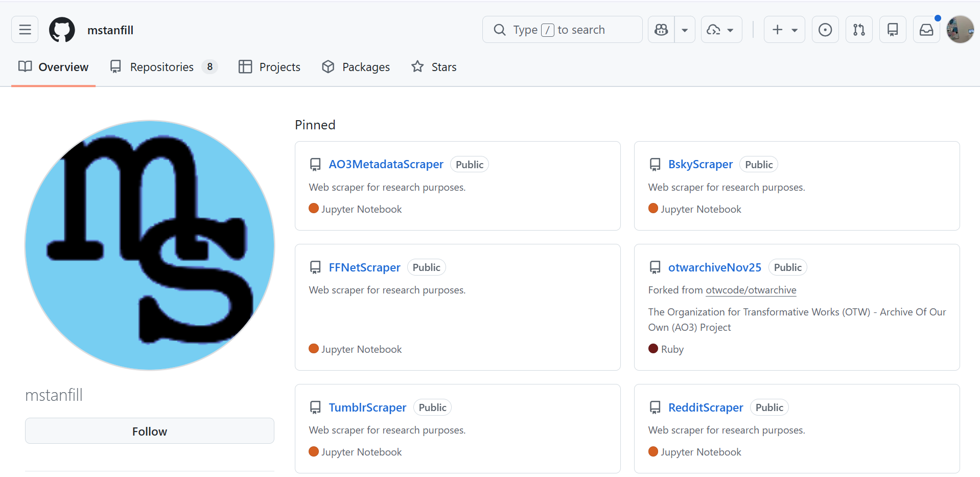980x477 pixels.
Task: Switch to the Stars tab
Action: (434, 67)
